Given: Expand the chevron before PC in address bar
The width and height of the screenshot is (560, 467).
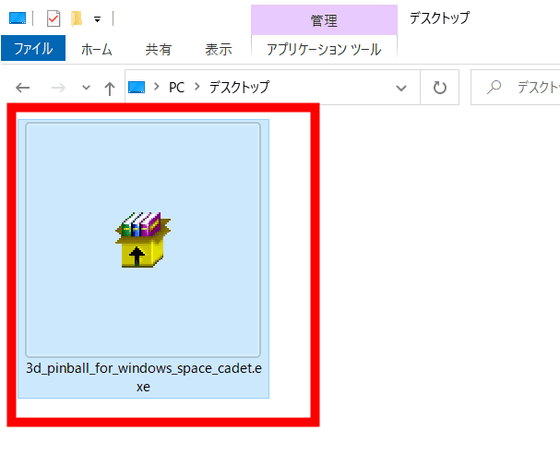Looking at the screenshot, I should tap(156, 87).
